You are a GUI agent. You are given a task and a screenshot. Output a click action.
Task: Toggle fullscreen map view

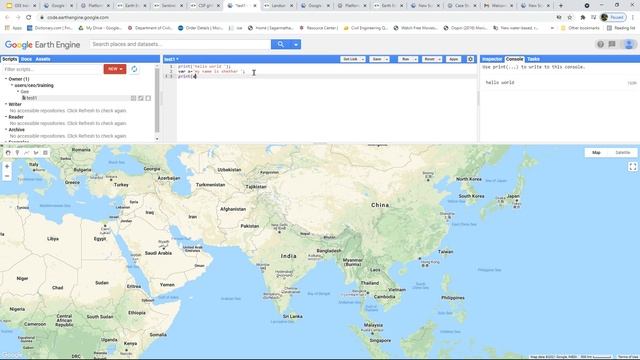(633, 167)
